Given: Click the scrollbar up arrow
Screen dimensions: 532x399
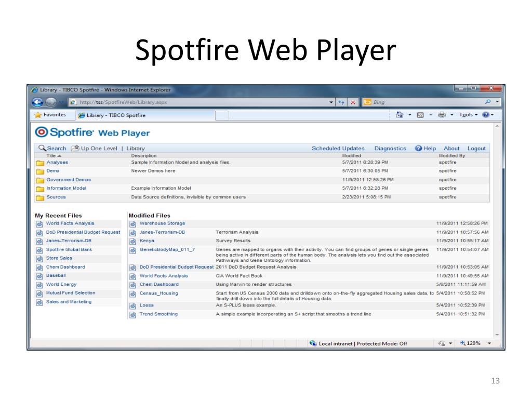Looking at the screenshot, I should [x=497, y=126].
